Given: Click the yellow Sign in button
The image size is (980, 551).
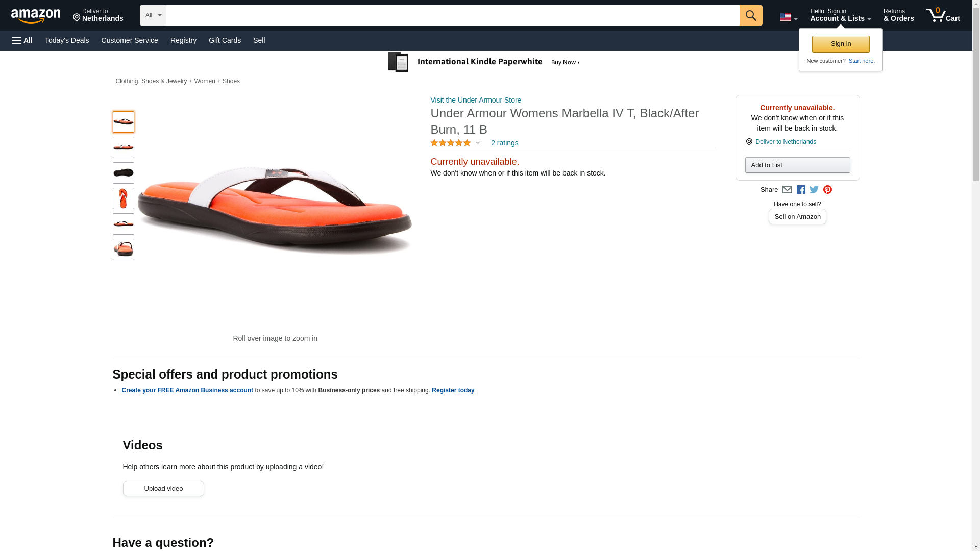Looking at the screenshot, I should tap(840, 44).
